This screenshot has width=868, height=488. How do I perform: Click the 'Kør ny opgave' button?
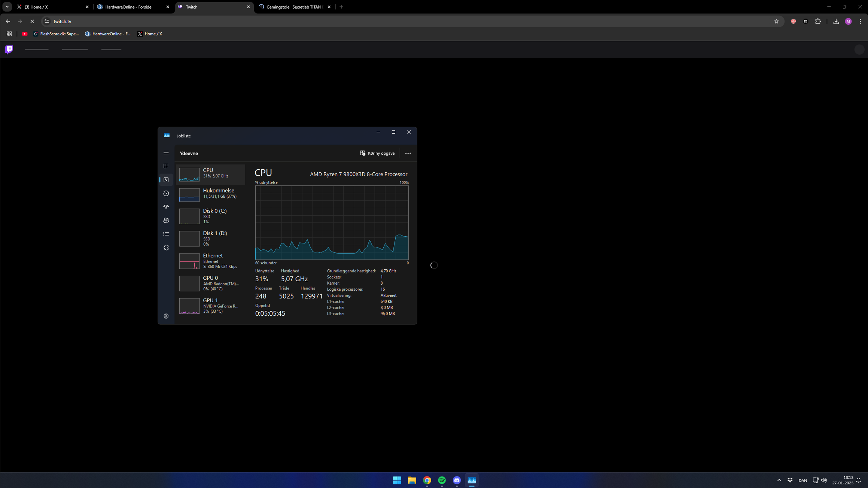coord(377,153)
